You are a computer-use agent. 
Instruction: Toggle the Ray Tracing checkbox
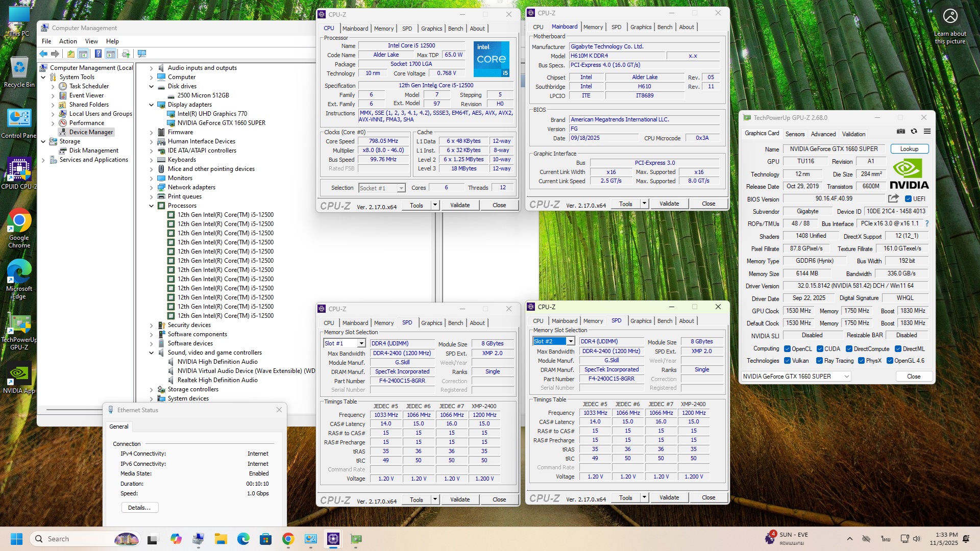[819, 361]
